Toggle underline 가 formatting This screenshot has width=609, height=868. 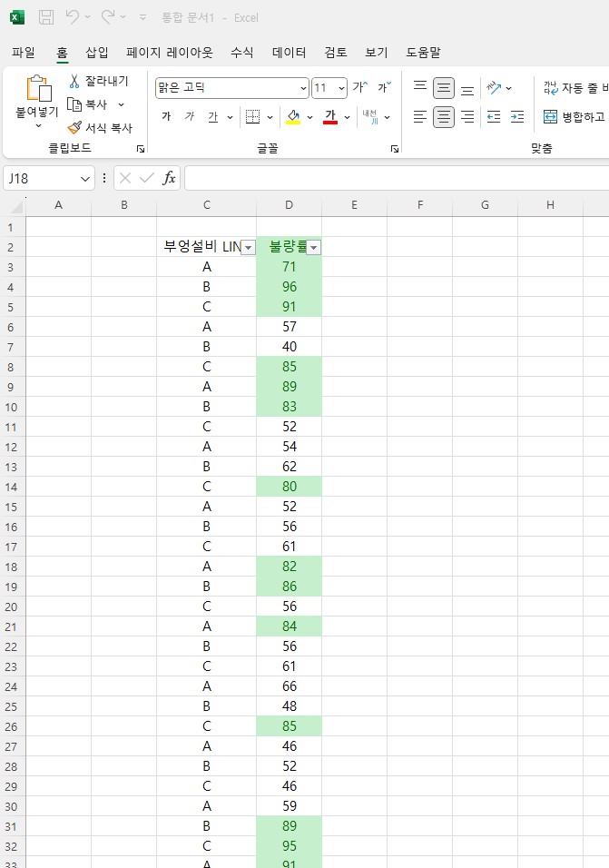[213, 117]
